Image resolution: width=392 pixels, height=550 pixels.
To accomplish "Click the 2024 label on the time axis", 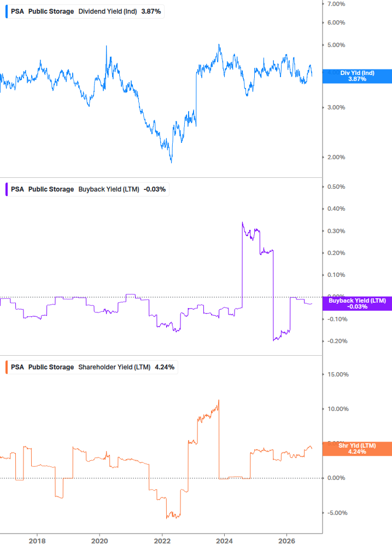I will pyautogui.click(x=224, y=541).
